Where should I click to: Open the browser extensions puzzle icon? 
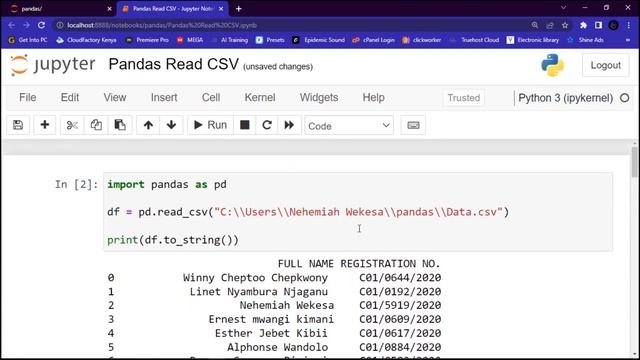pyautogui.click(x=583, y=25)
